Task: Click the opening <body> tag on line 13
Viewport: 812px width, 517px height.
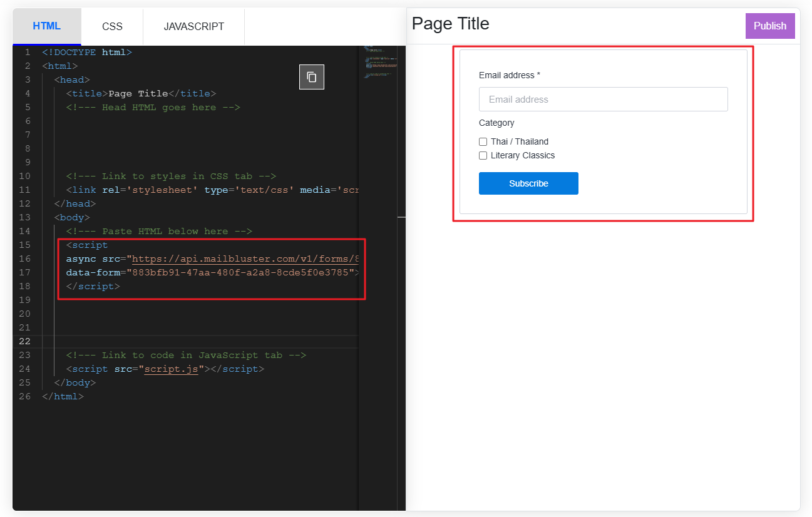Action: click(72, 217)
